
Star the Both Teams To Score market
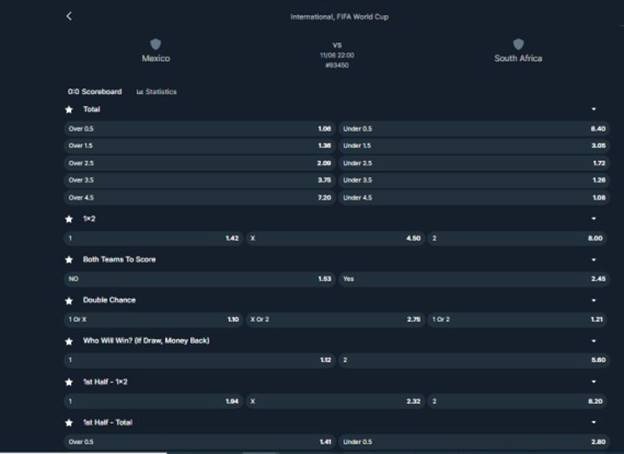click(69, 260)
